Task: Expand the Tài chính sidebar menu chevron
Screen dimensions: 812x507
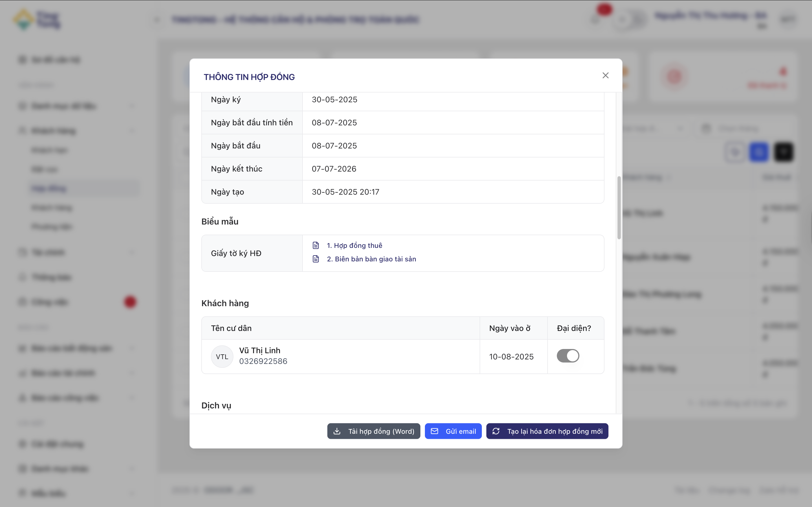Action: (x=132, y=252)
